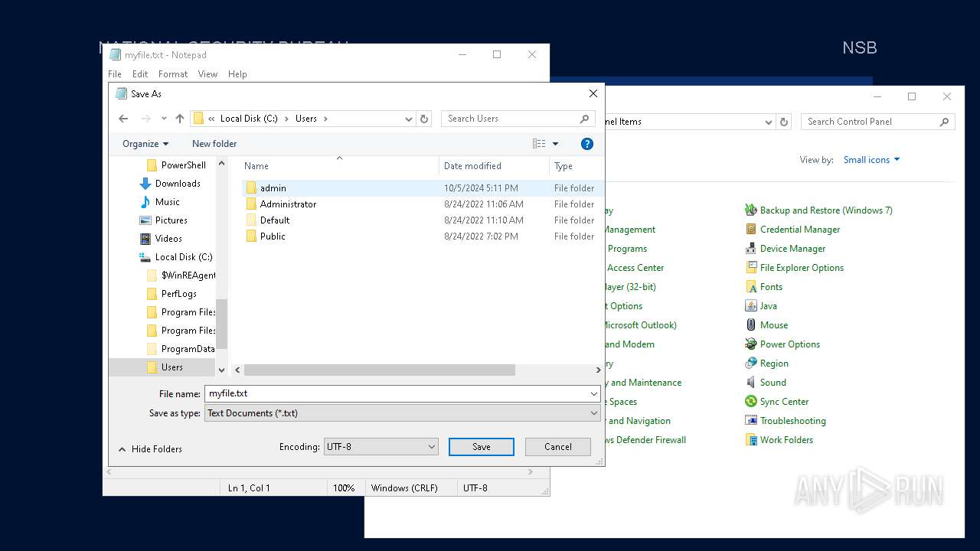
Task: Open the Notepad Format menu
Action: (173, 74)
